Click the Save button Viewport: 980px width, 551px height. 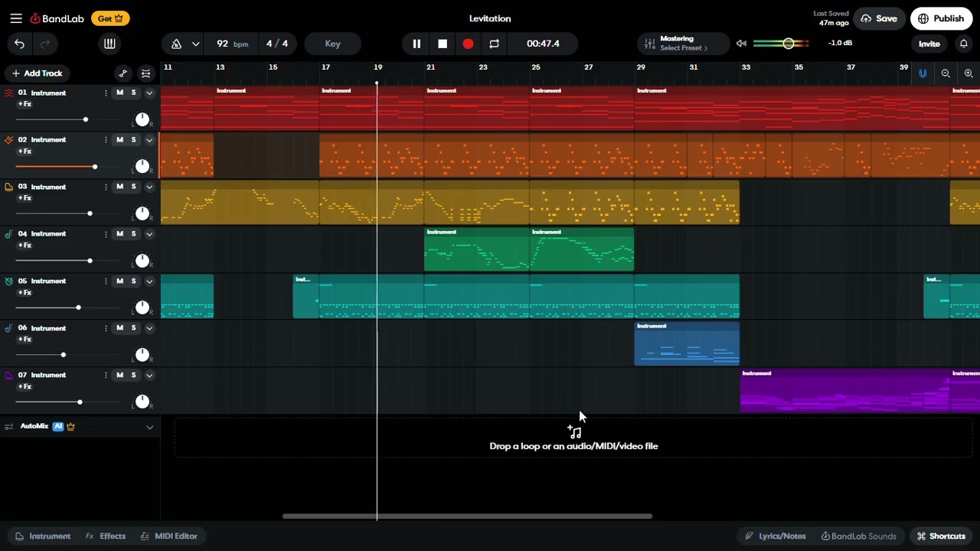879,18
